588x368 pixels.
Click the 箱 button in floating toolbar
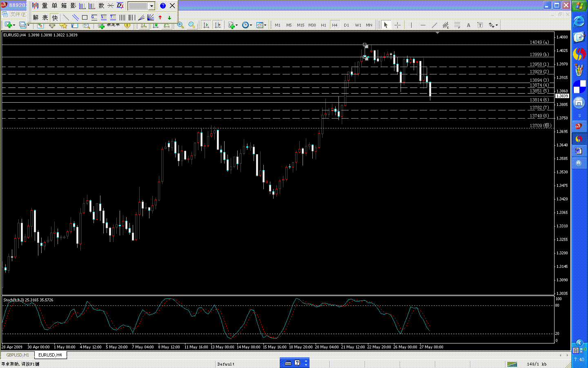(64, 6)
